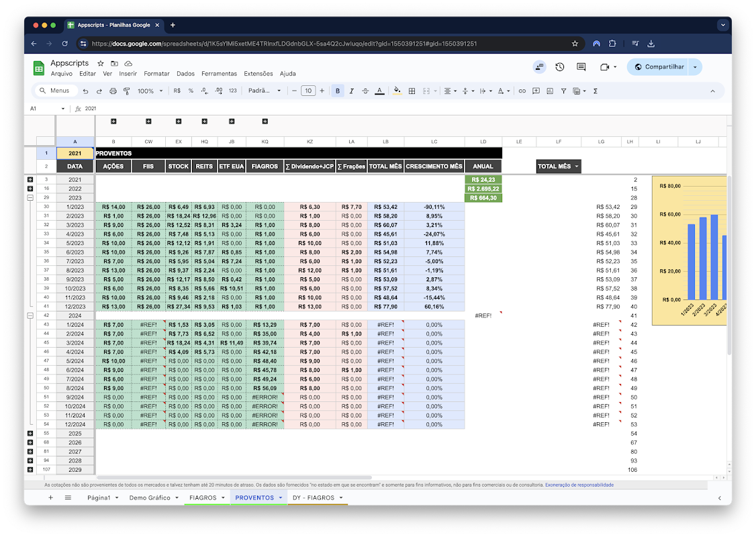Click the create filter icon
This screenshot has height=537, width=756.
click(x=563, y=91)
